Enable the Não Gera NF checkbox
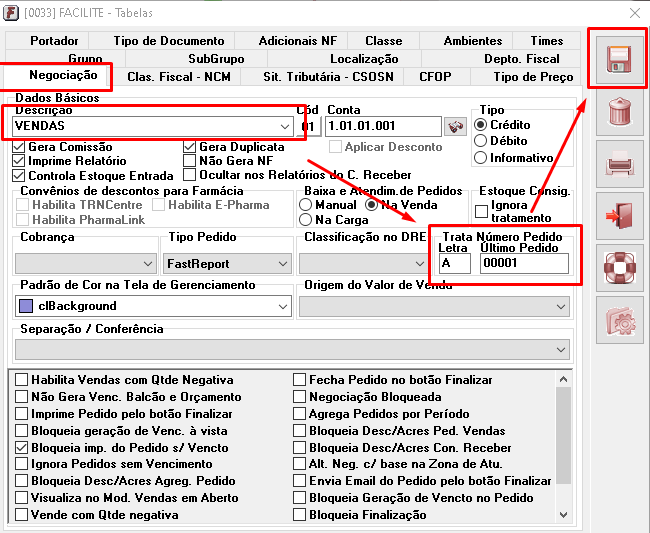 coord(190,161)
